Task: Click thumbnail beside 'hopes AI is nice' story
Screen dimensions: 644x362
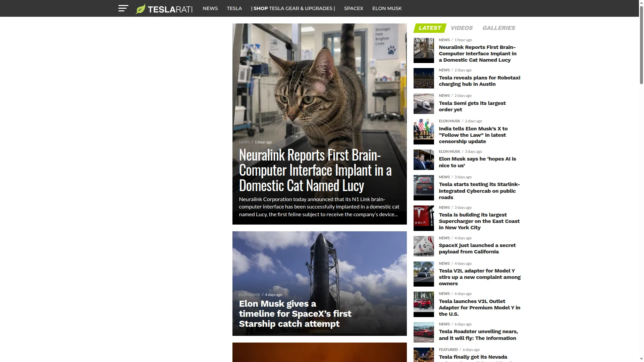Action: coord(424,160)
